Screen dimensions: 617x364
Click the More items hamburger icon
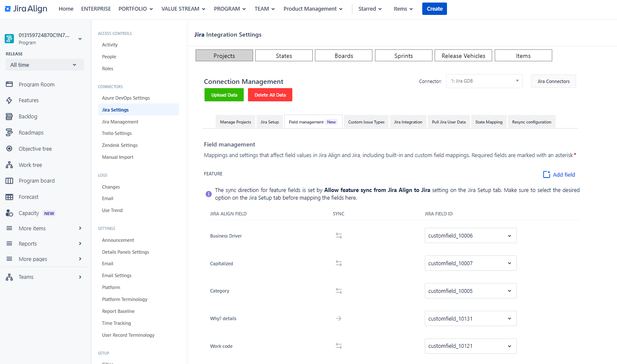click(x=9, y=228)
